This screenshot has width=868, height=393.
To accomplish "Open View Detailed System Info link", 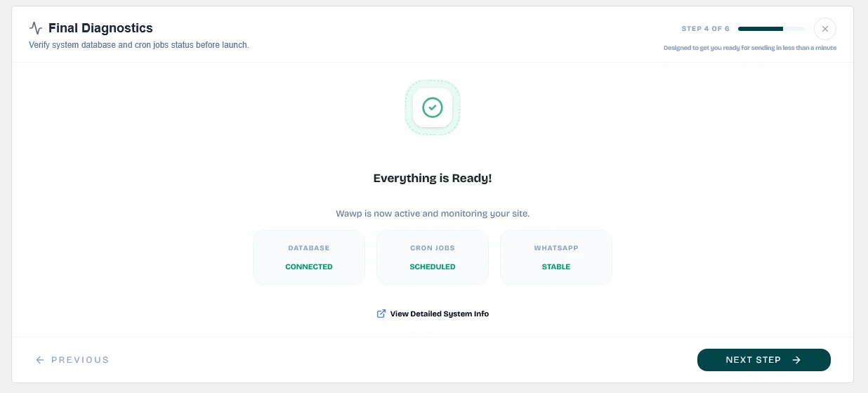I will (439, 314).
